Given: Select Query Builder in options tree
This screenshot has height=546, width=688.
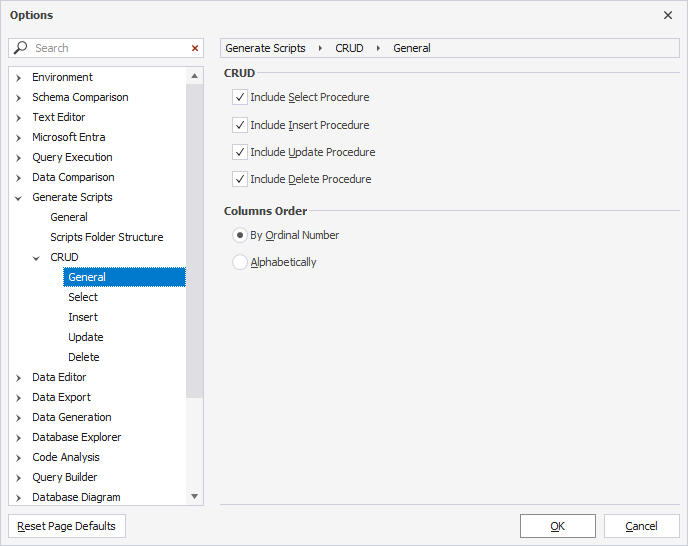Looking at the screenshot, I should point(64,477).
